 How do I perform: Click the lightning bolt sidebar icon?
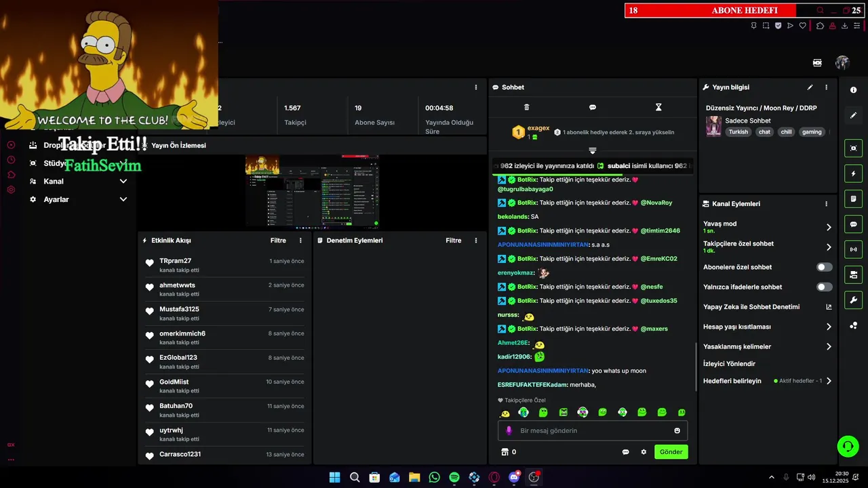click(x=853, y=174)
